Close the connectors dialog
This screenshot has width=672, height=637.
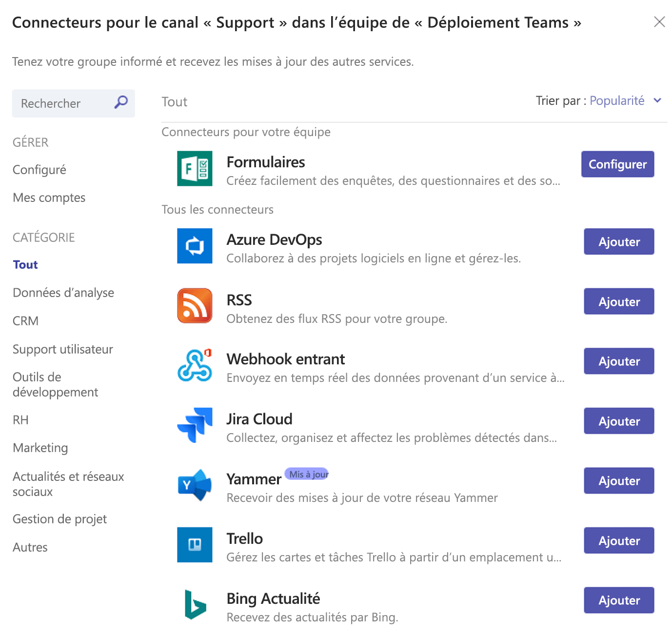659,22
